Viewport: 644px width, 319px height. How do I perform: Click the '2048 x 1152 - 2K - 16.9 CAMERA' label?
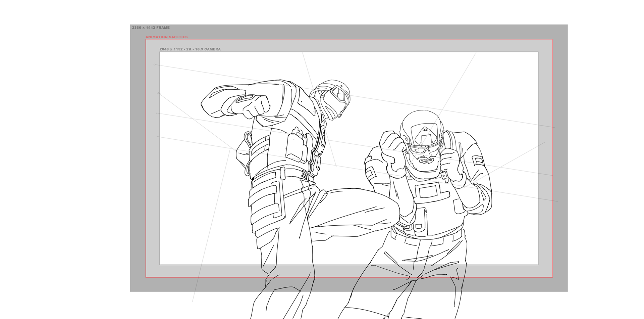190,49
